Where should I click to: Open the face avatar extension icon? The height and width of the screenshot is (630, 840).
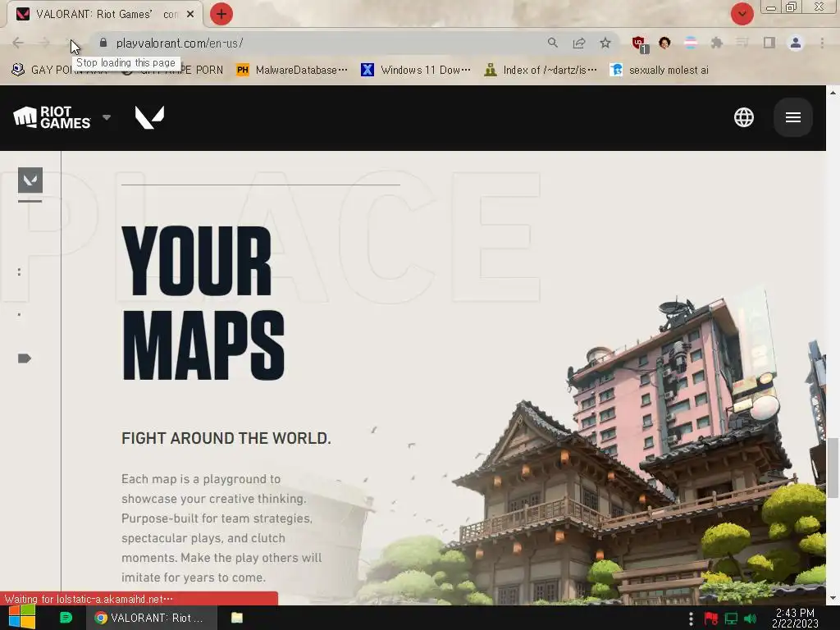664,43
